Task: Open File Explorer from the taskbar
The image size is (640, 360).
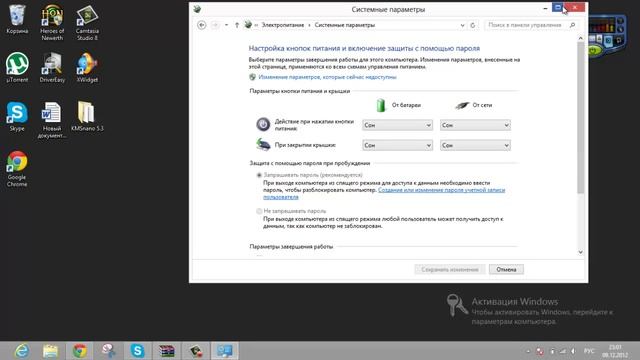Action: (50, 351)
